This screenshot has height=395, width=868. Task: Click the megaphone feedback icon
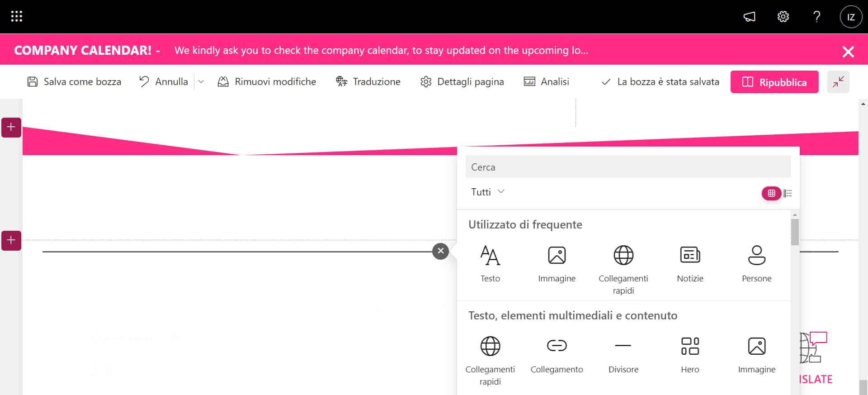tap(749, 17)
